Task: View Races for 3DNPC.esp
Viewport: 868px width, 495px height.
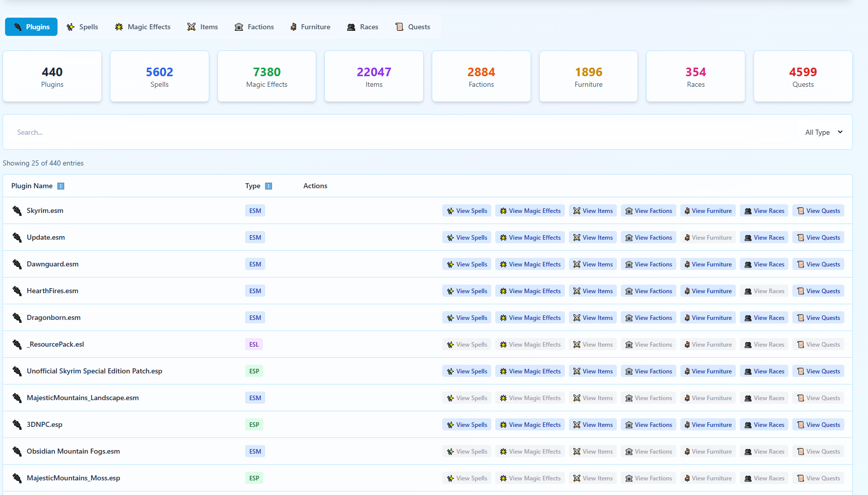Action: (764, 425)
